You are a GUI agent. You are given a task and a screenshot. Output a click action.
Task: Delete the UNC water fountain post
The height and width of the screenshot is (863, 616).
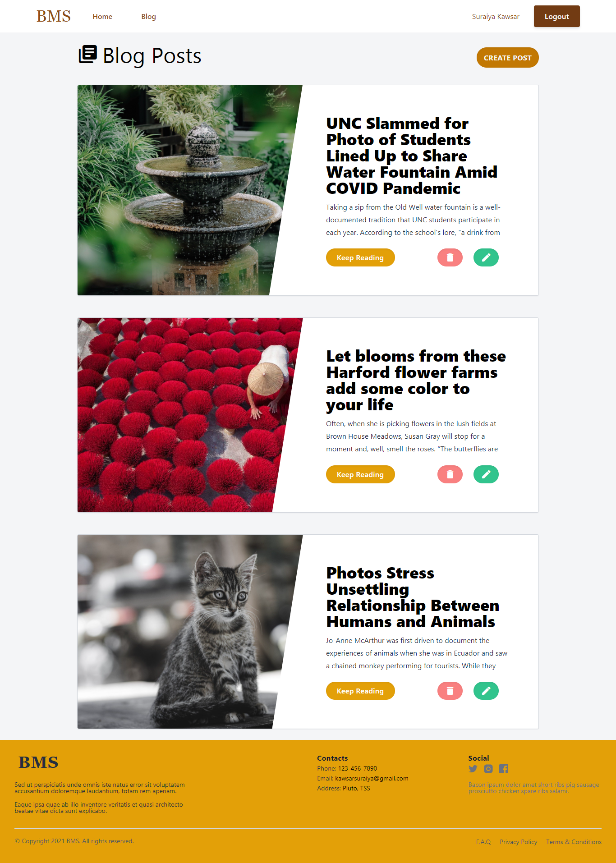(450, 257)
